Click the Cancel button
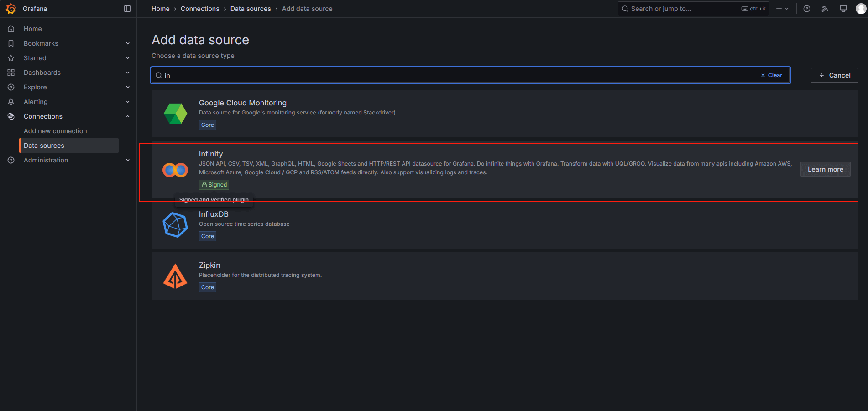Screen dimensions: 868x411 pyautogui.click(x=834, y=75)
